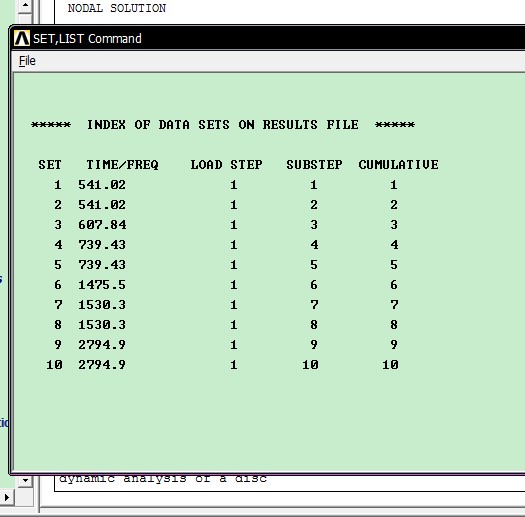The width and height of the screenshot is (525, 517).
Task: Click the SET,LIST Command title bar
Action: pyautogui.click(x=268, y=38)
